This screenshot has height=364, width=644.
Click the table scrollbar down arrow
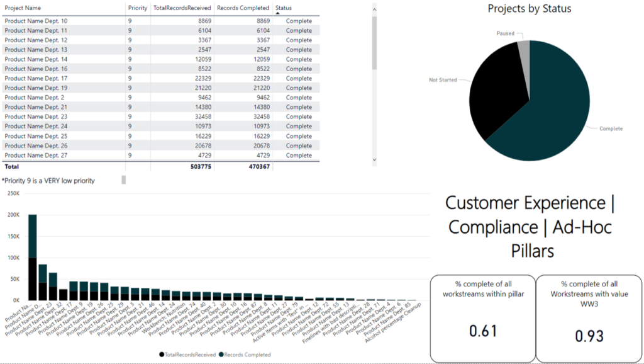pos(375,160)
